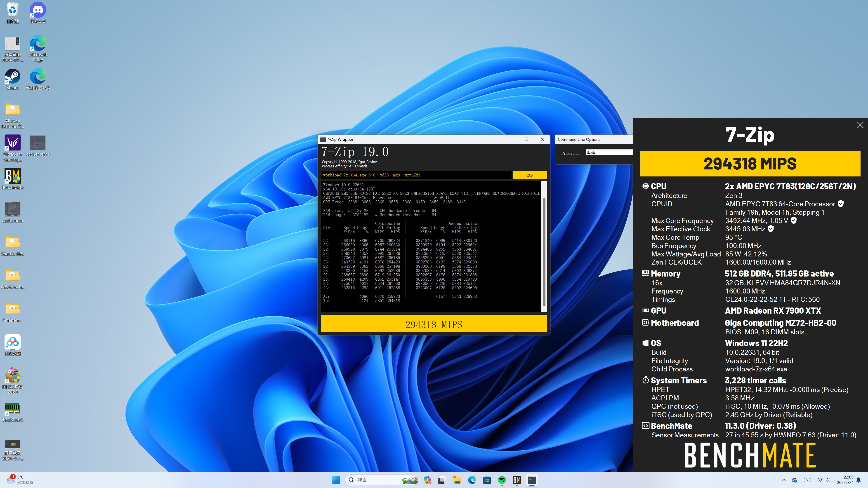Select the first Cinebench folder on desktop
Viewport: 868px width, 488px height.
[12, 279]
